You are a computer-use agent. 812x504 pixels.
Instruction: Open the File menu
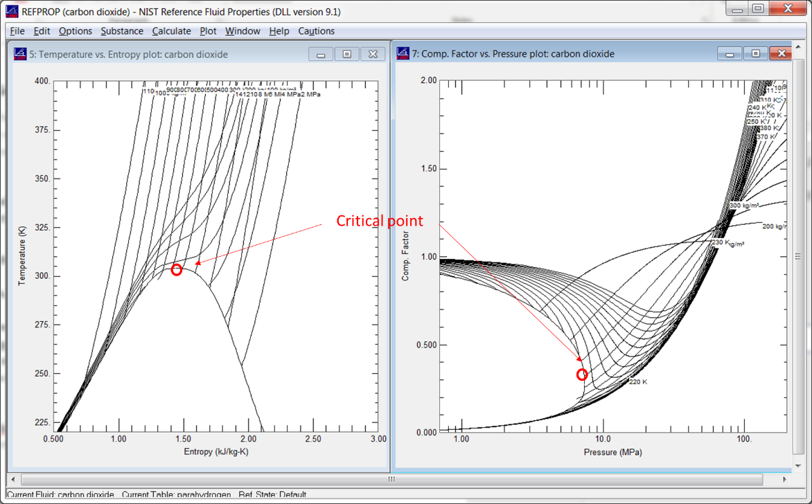[x=17, y=31]
